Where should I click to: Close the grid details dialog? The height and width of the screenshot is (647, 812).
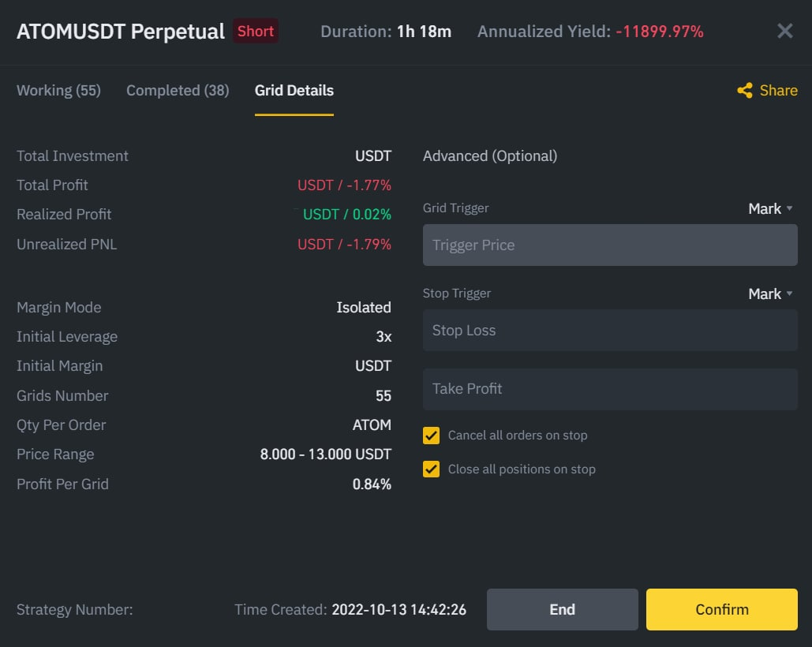[784, 31]
